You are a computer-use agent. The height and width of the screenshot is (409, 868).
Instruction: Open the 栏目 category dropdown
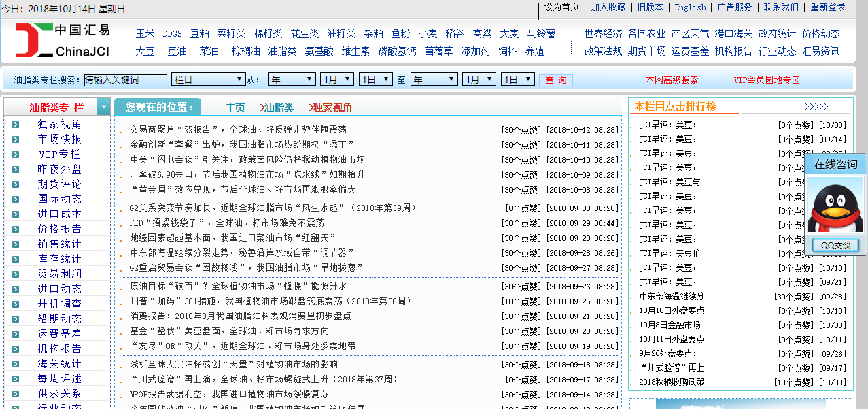click(x=208, y=80)
